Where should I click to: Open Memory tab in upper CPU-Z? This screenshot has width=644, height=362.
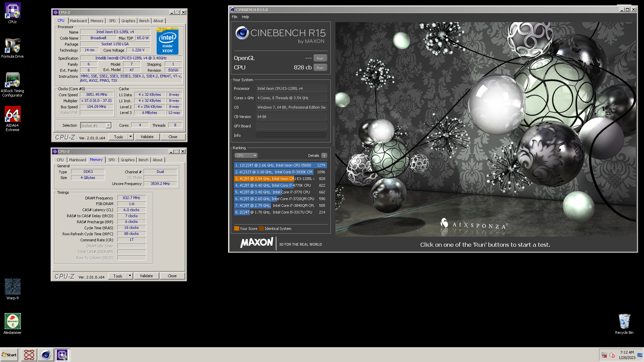[97, 21]
